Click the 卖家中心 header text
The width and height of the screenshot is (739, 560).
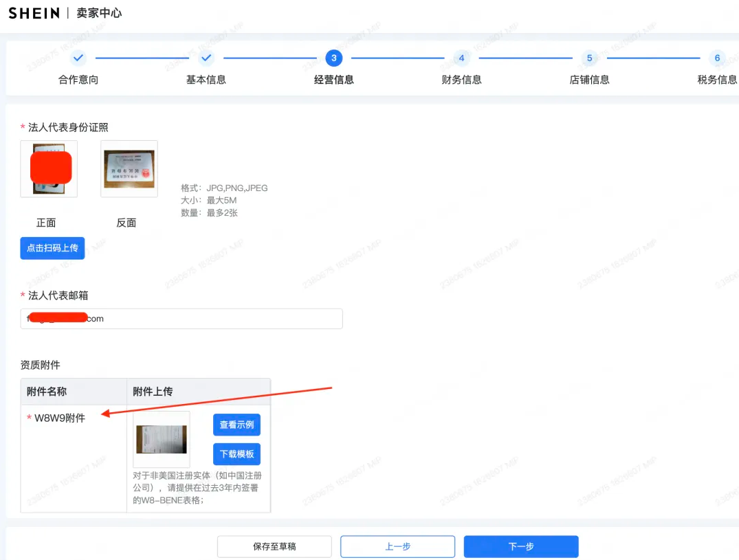coord(98,12)
